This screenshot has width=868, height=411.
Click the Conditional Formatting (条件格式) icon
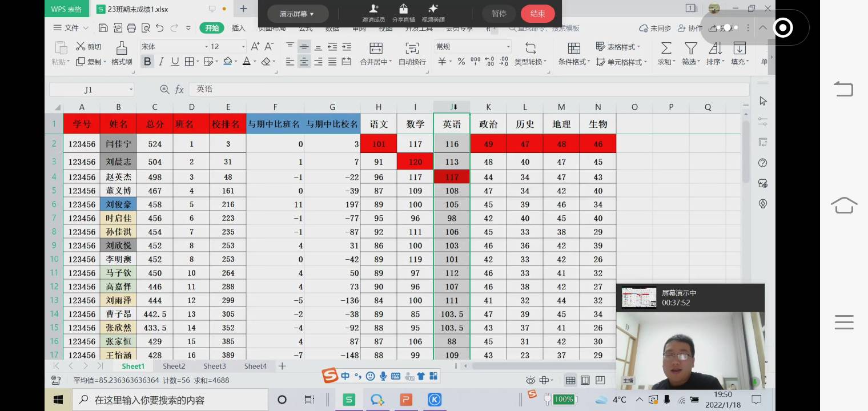(574, 48)
